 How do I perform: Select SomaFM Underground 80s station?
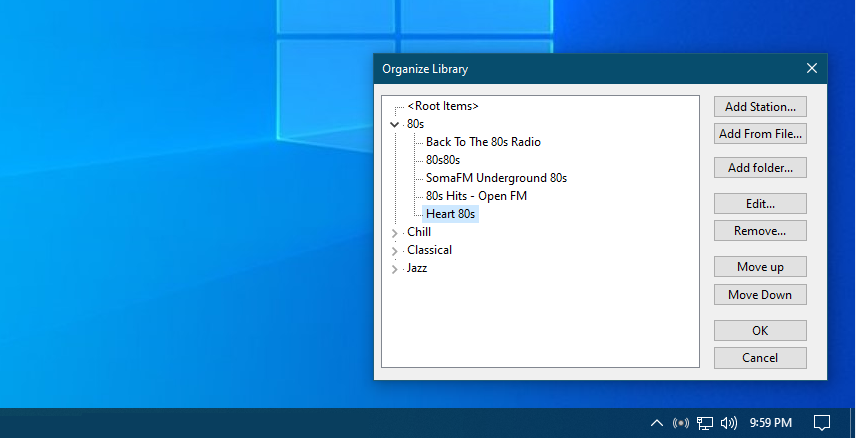point(496,178)
